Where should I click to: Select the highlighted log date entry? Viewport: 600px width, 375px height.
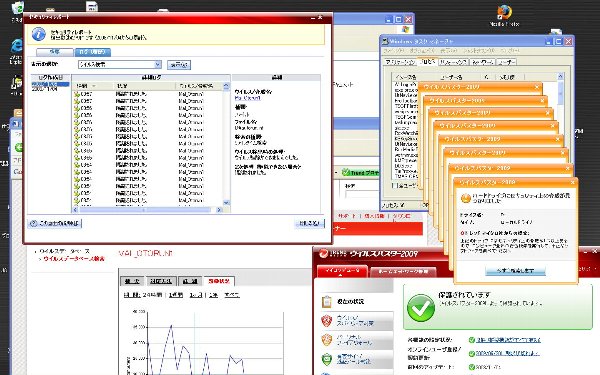[50, 84]
